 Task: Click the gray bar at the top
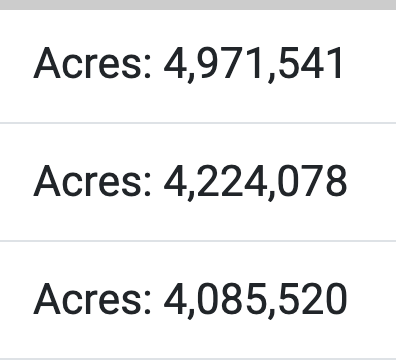coord(198,5)
